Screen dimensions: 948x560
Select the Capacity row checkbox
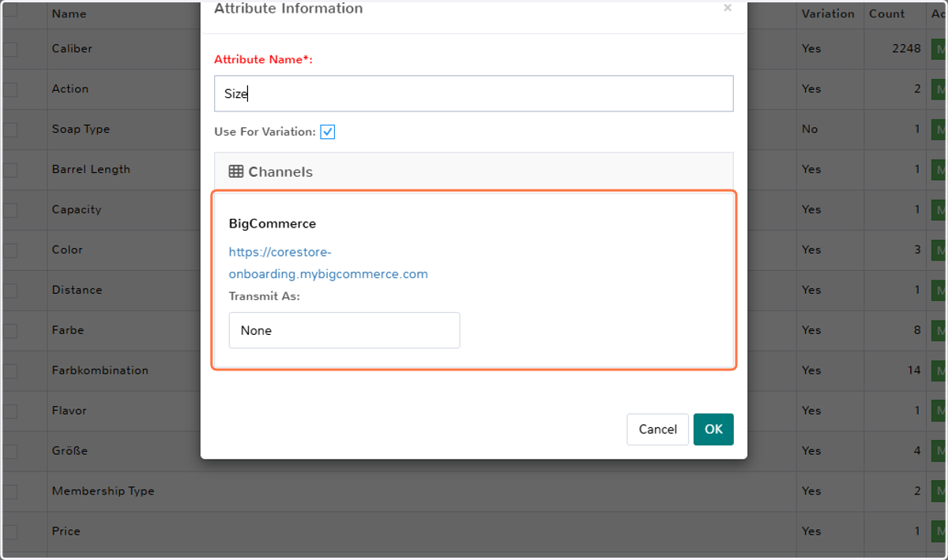click(9, 210)
